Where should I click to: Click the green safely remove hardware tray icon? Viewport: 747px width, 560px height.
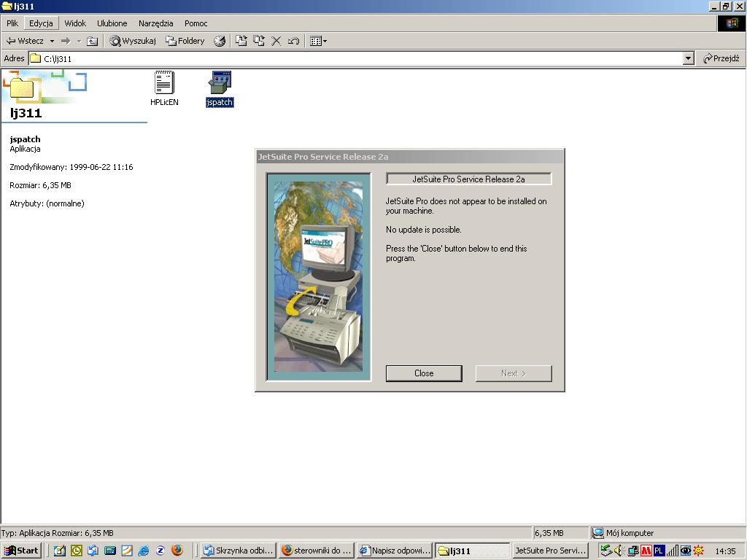tap(606, 551)
